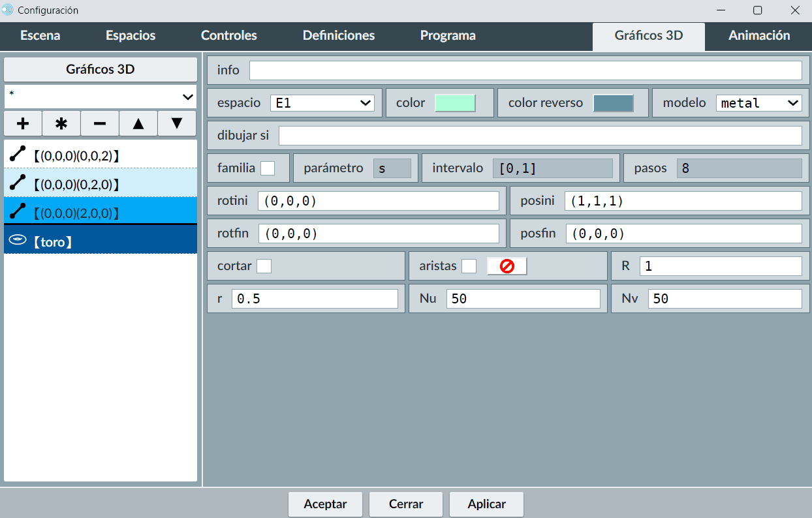Select segment (0,0,0)(0,0,2) in list
812x518 pixels.
point(101,155)
